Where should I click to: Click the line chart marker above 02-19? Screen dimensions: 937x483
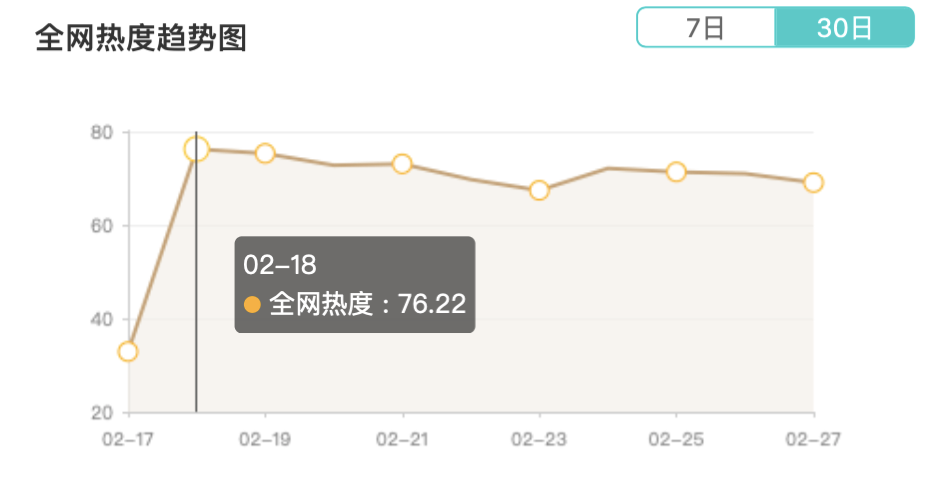265,153
